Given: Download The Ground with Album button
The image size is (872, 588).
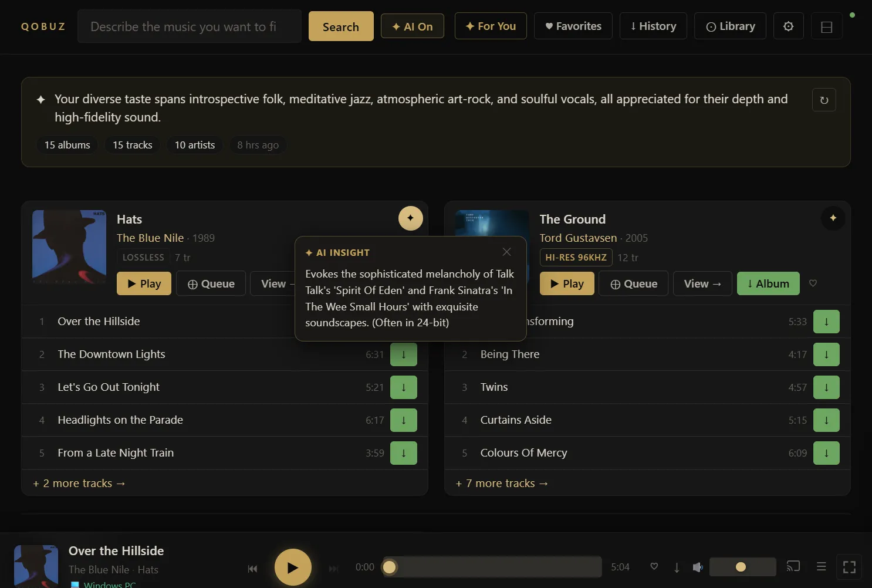Looking at the screenshot, I should point(768,284).
